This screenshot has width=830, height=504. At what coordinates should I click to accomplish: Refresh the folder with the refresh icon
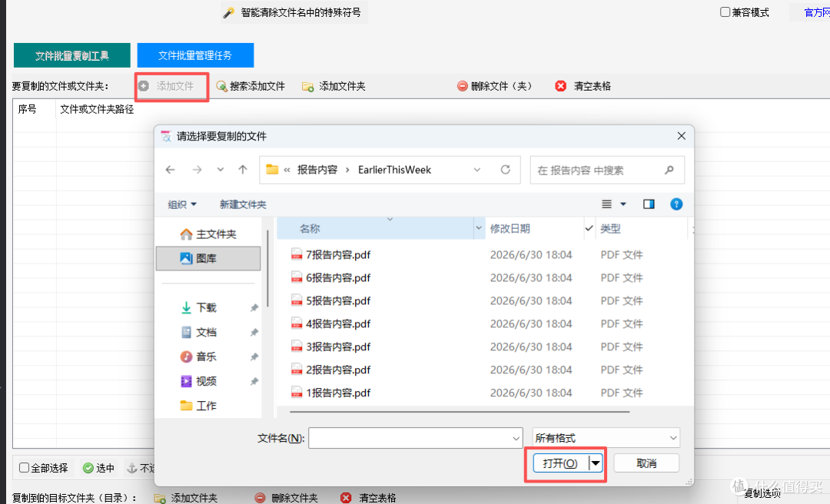pyautogui.click(x=506, y=170)
